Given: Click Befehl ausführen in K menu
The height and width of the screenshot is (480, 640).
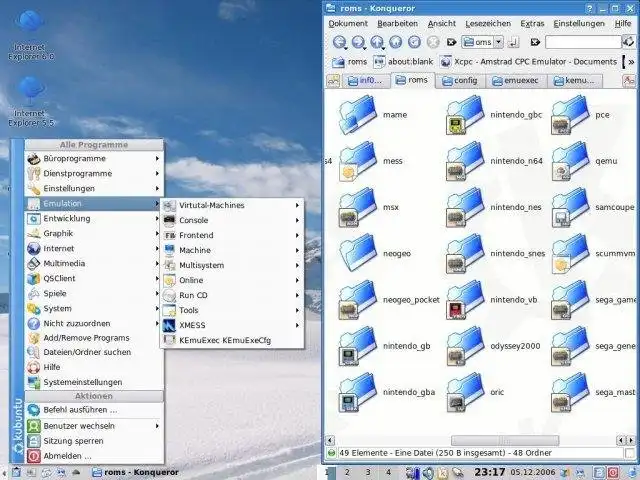Looking at the screenshot, I should (x=94, y=410).
